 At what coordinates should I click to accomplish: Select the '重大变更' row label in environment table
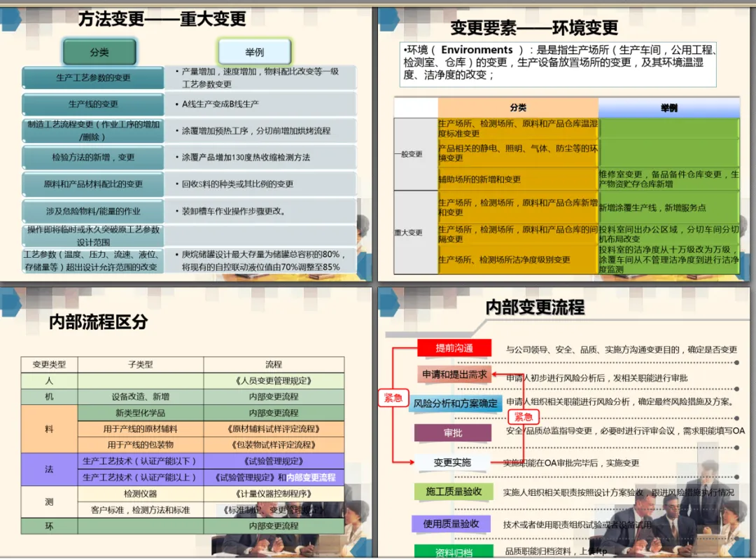point(415,233)
